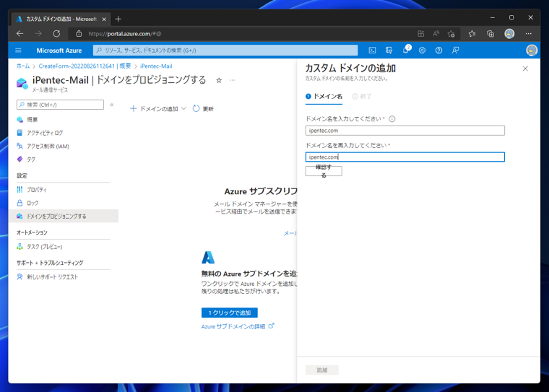The image size is (549, 392).
Task: Select ドメインをプロビジョニングする menu item
Action: (64, 217)
